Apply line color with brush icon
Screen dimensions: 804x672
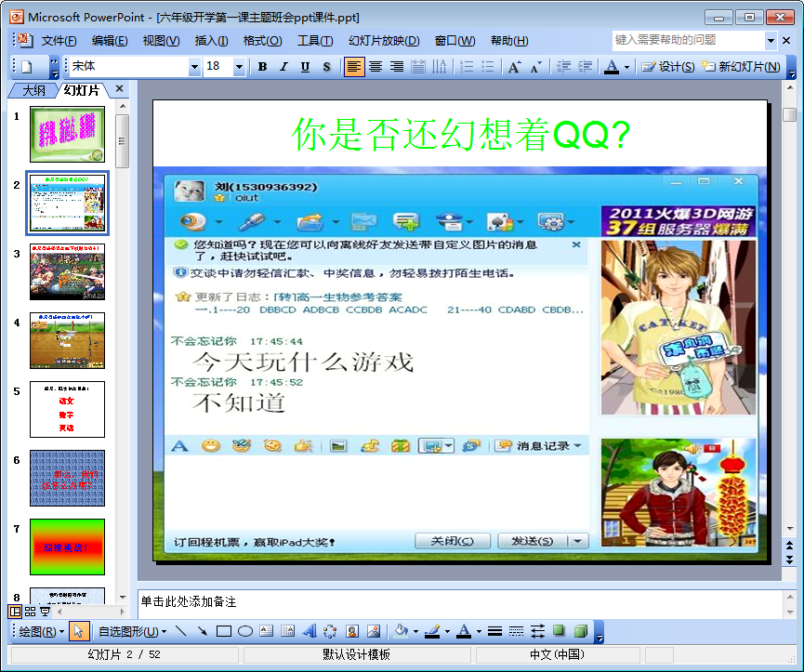[433, 631]
